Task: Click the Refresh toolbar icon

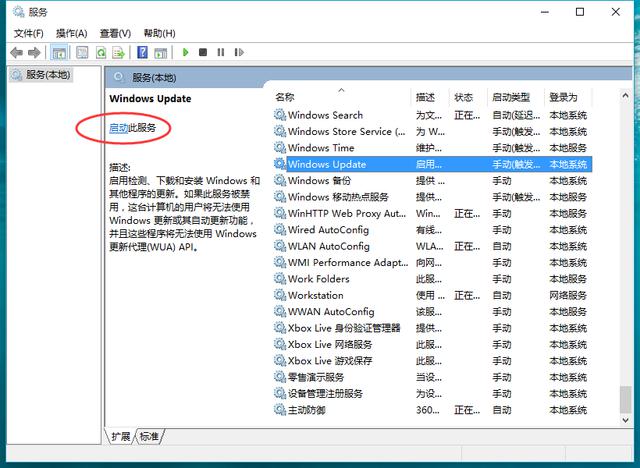Action: click(100, 52)
